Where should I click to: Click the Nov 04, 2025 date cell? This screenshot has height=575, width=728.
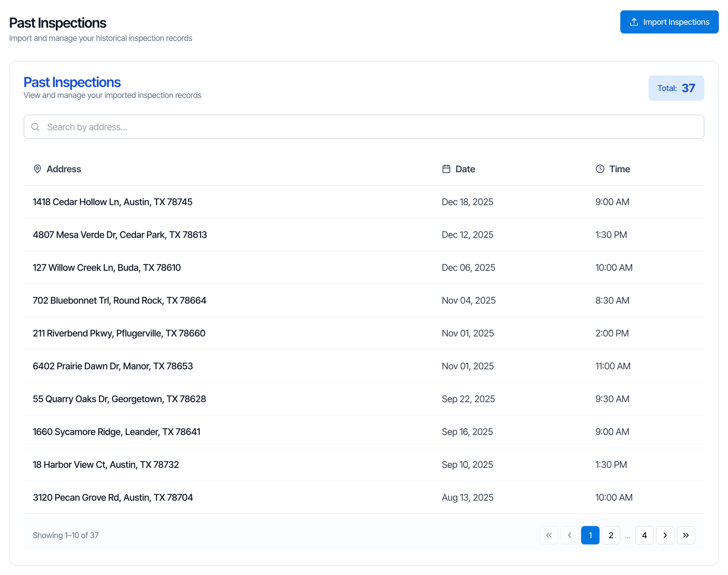pyautogui.click(x=468, y=300)
